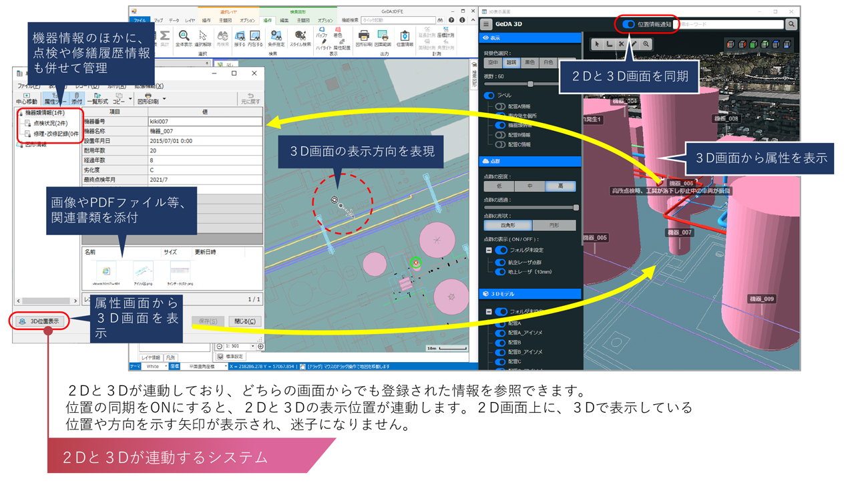Click 再検索 binoculars icon in ribbon

coord(222,38)
